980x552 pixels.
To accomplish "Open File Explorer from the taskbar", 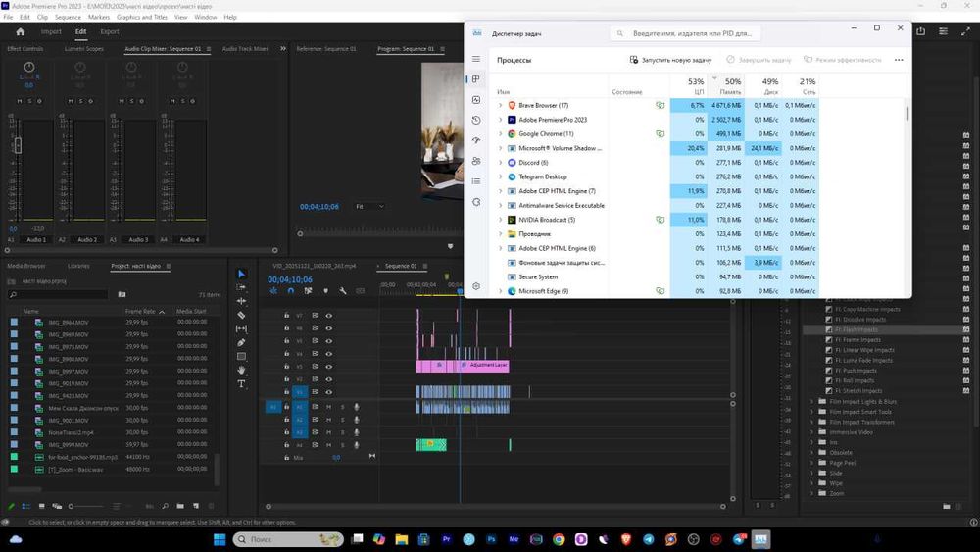I will coord(401,539).
